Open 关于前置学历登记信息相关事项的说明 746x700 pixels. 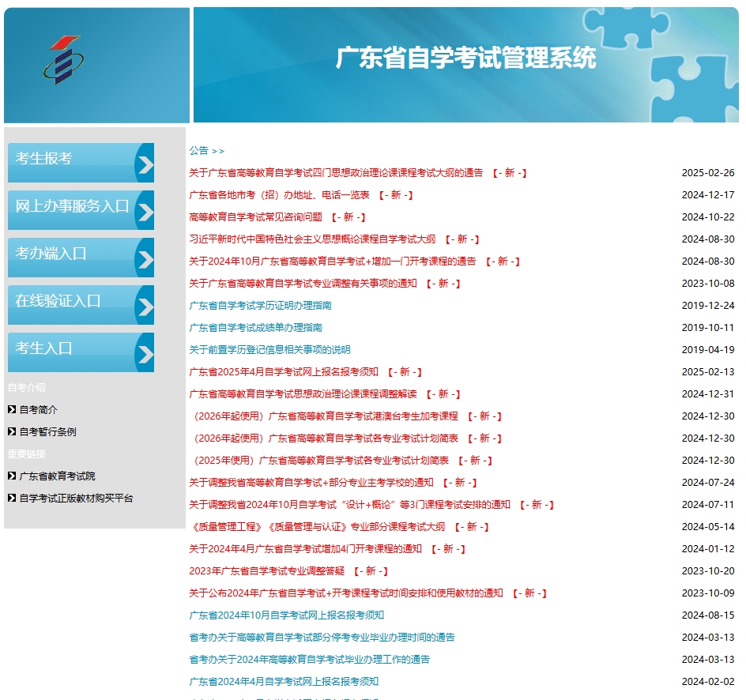coord(268,349)
